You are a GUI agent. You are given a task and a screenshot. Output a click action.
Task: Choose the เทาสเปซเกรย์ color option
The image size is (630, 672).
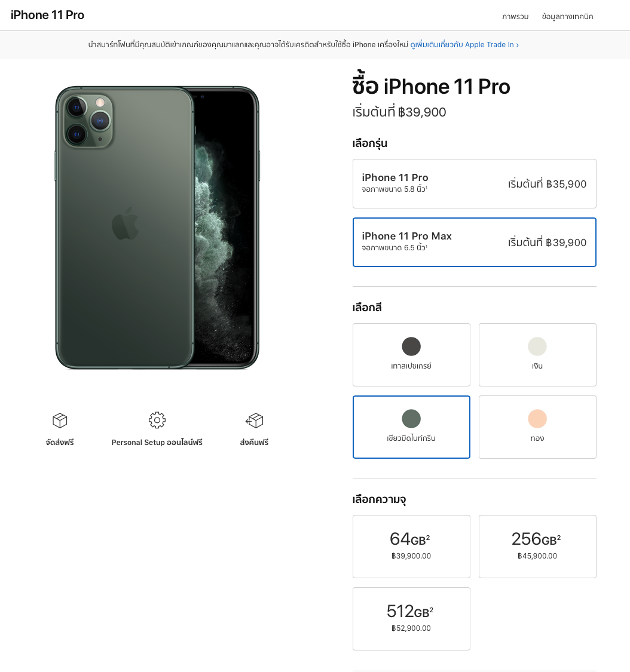click(x=411, y=355)
